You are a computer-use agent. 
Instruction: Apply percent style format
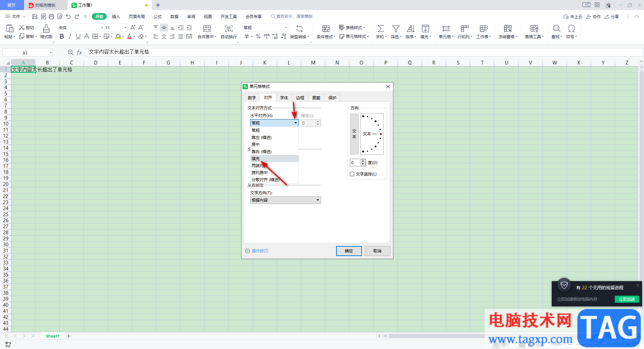click(x=258, y=36)
